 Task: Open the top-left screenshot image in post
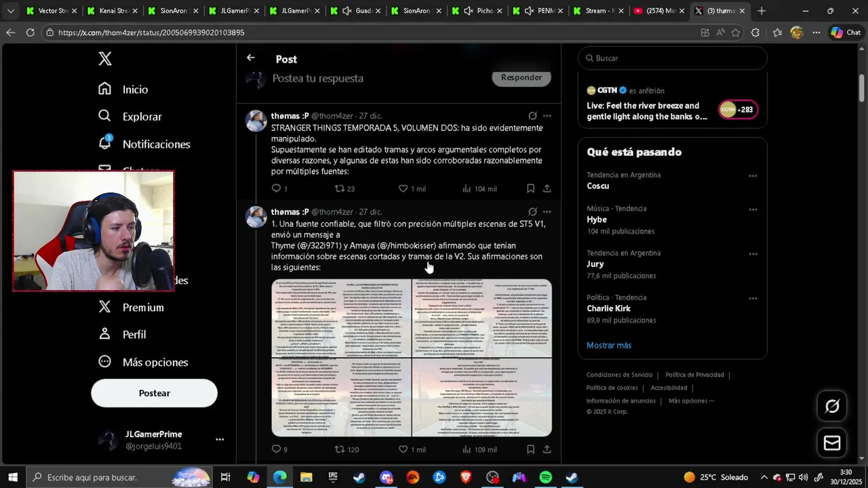341,318
